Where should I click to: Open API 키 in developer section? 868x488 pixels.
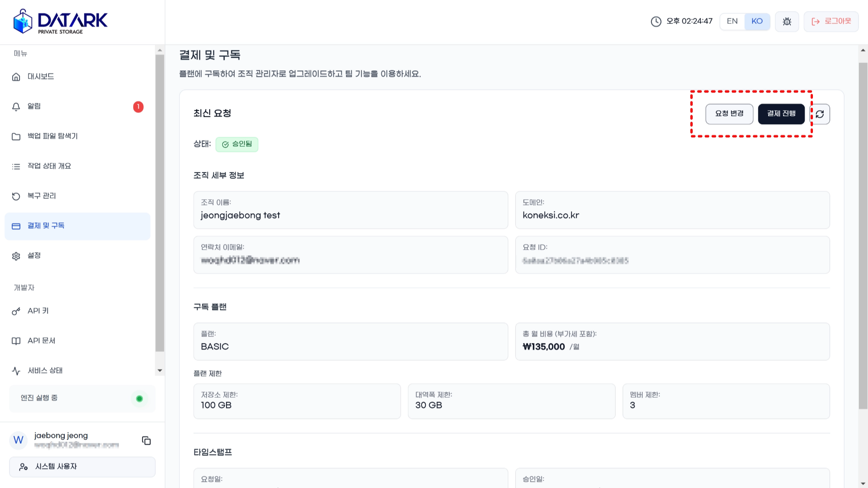tap(77, 311)
